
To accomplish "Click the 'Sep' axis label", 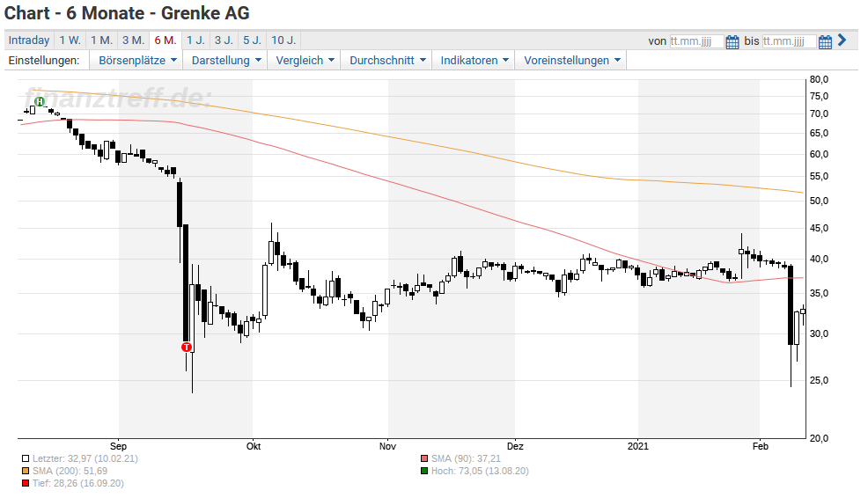I will [x=119, y=446].
